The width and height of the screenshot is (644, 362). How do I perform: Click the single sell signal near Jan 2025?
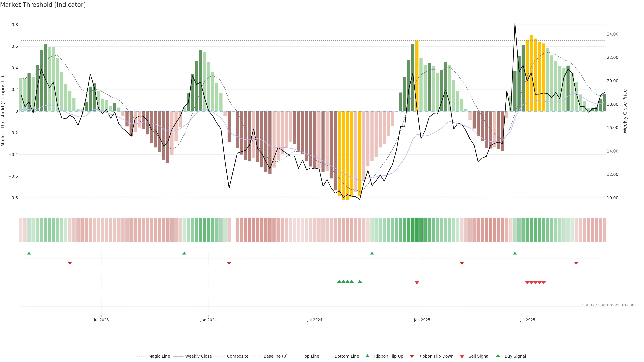(x=417, y=283)
